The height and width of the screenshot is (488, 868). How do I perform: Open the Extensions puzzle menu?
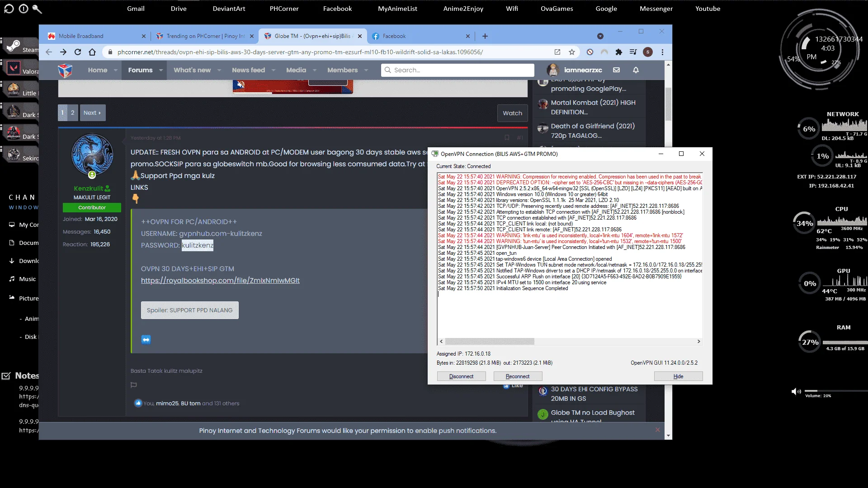pyautogui.click(x=619, y=52)
